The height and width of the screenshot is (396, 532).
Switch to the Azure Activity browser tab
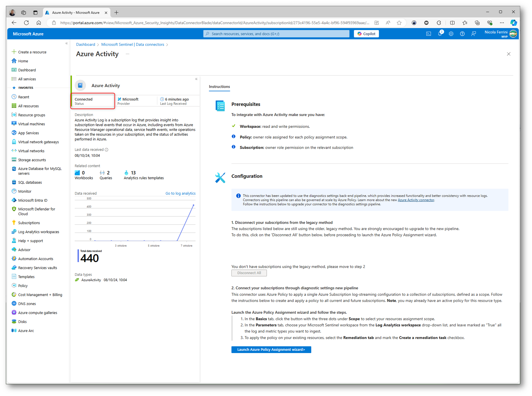point(76,12)
